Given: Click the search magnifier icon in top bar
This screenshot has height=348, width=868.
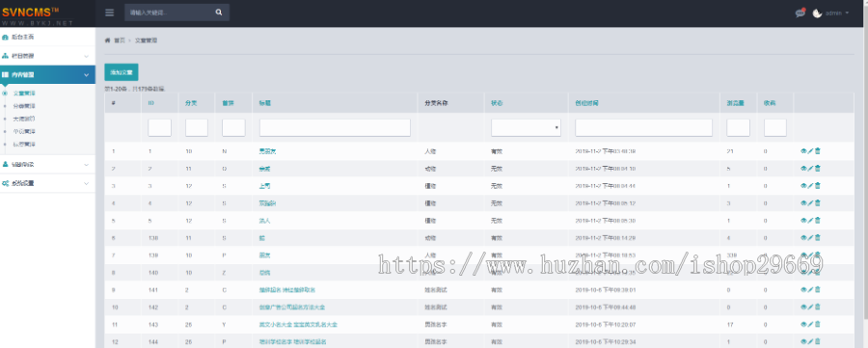Looking at the screenshot, I should pos(219,13).
